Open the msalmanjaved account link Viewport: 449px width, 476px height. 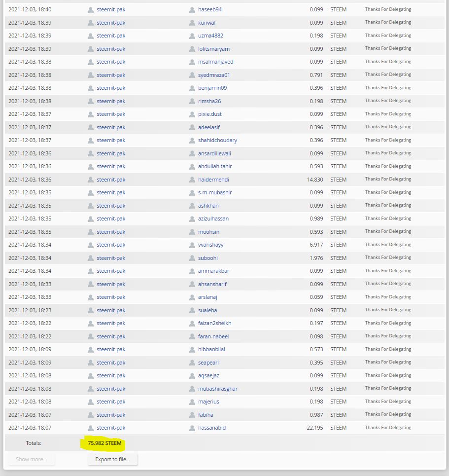216,62
